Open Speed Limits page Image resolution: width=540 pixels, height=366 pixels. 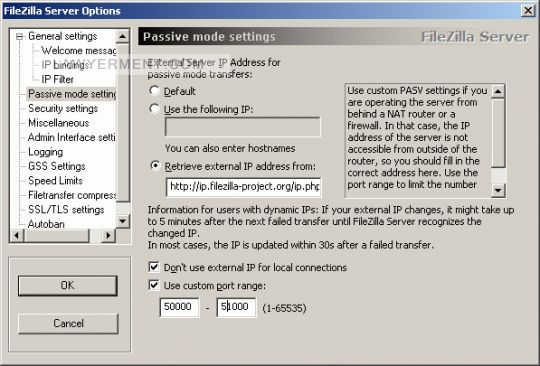click(55, 181)
